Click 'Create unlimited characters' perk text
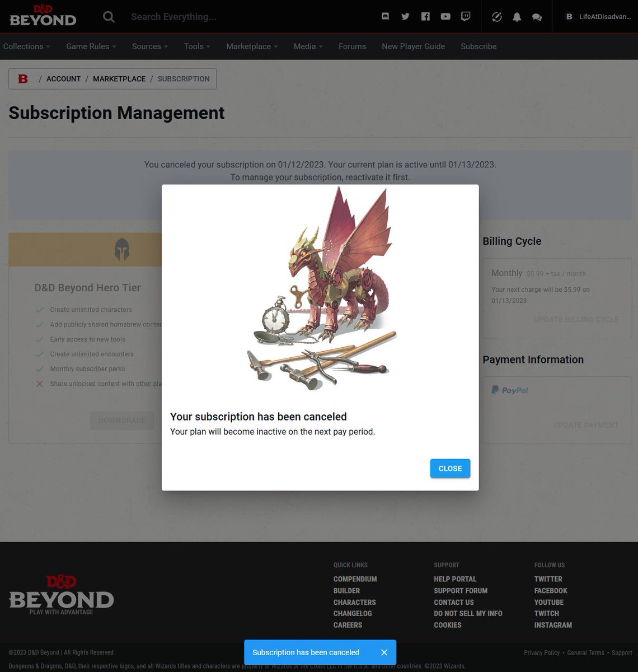 pyautogui.click(x=91, y=310)
